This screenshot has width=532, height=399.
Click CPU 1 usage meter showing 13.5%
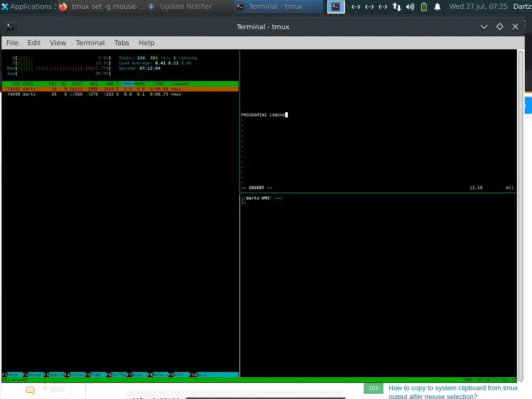(61, 63)
